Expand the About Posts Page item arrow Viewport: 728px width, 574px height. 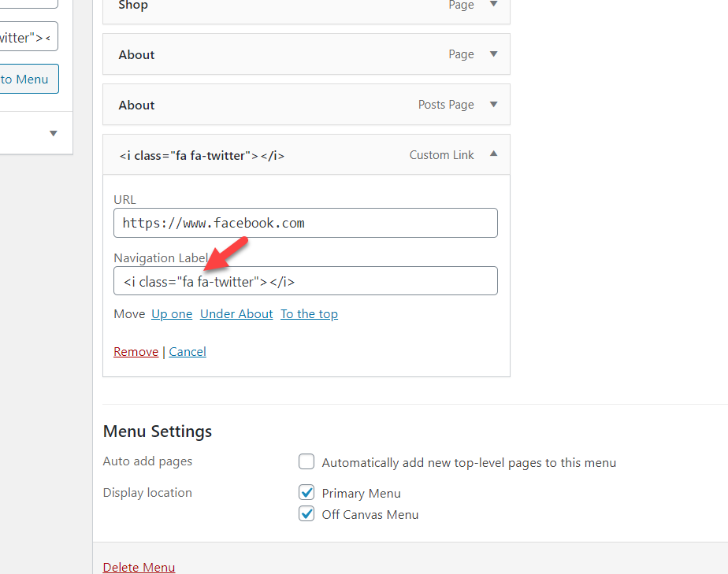click(x=494, y=105)
